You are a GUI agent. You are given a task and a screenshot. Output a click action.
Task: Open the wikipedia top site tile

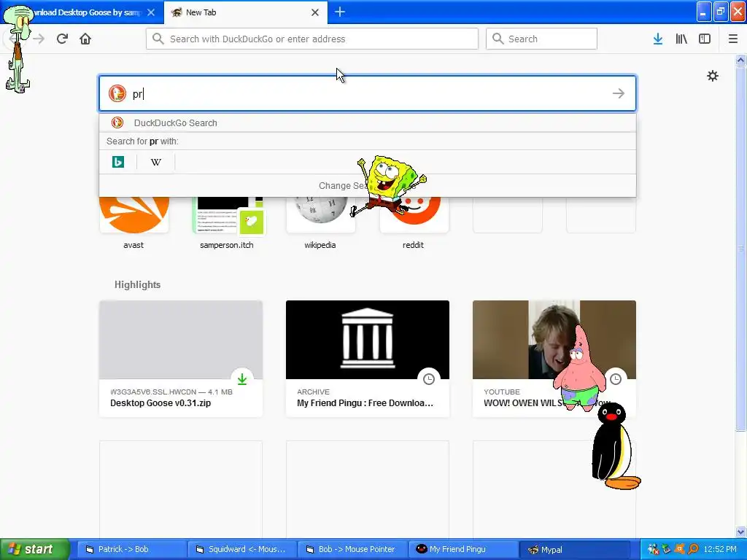(x=321, y=214)
